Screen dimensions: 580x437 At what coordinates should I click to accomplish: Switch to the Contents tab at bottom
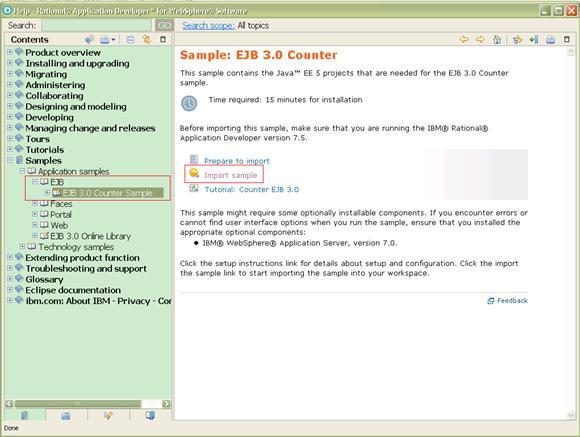point(25,415)
